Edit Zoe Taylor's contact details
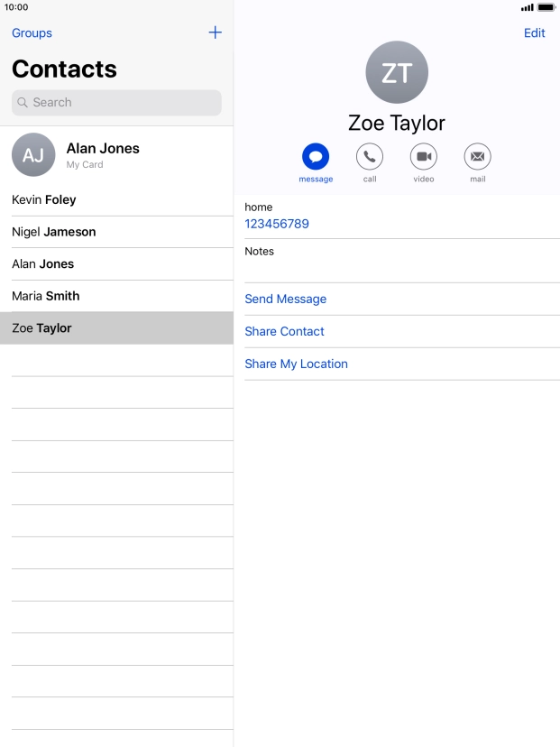This screenshot has width=560, height=747. pyautogui.click(x=535, y=33)
